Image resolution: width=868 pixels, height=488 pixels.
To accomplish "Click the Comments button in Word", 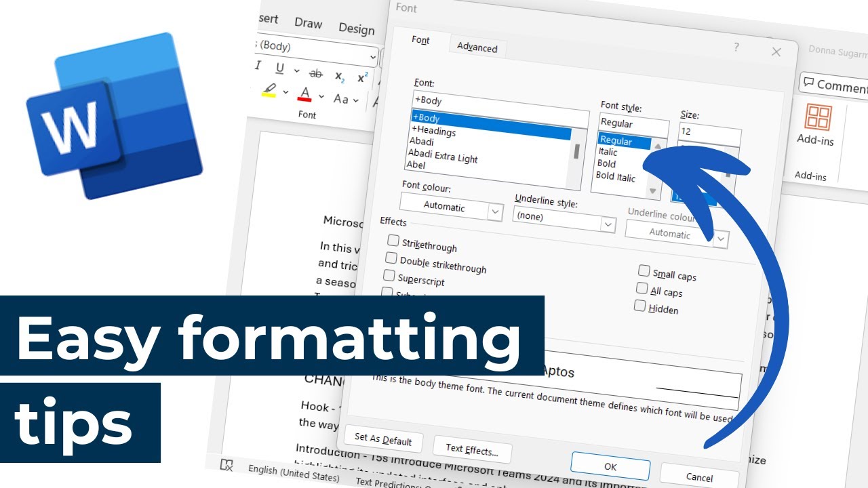I will (x=834, y=85).
